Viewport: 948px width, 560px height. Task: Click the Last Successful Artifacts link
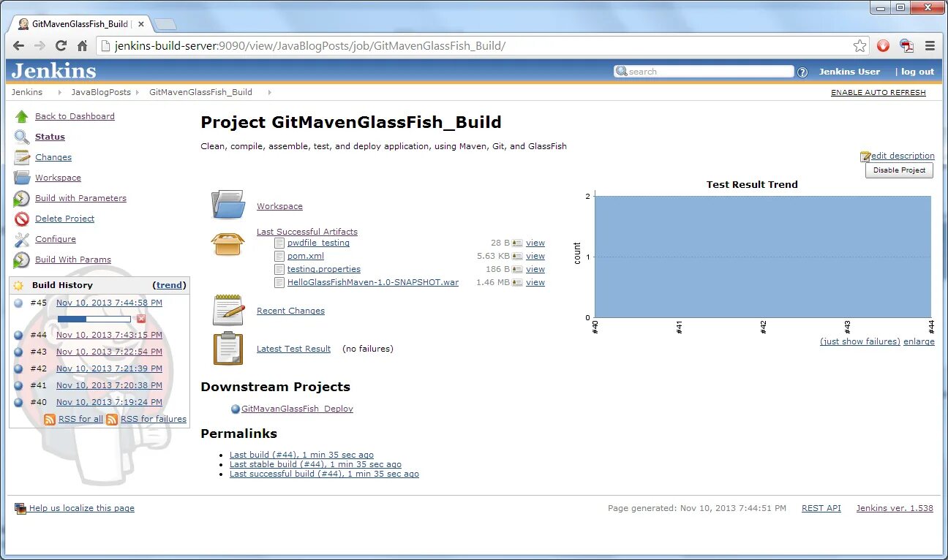click(x=307, y=232)
